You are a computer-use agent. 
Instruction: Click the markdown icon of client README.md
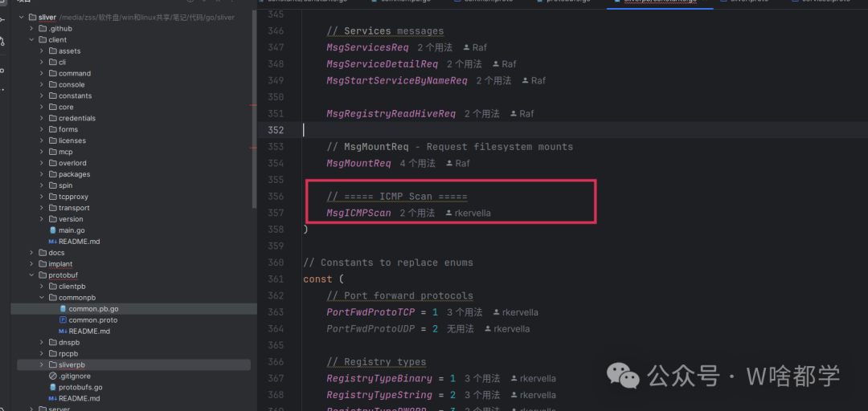[52, 242]
